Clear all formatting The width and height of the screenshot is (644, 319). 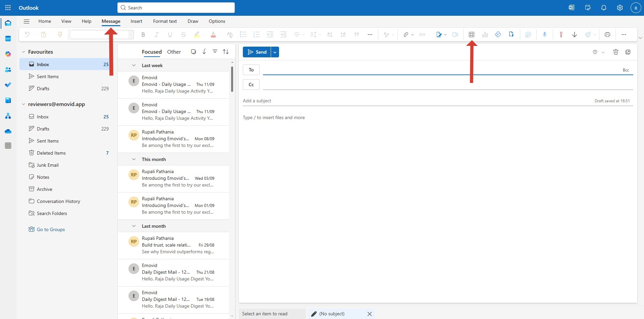click(230, 34)
